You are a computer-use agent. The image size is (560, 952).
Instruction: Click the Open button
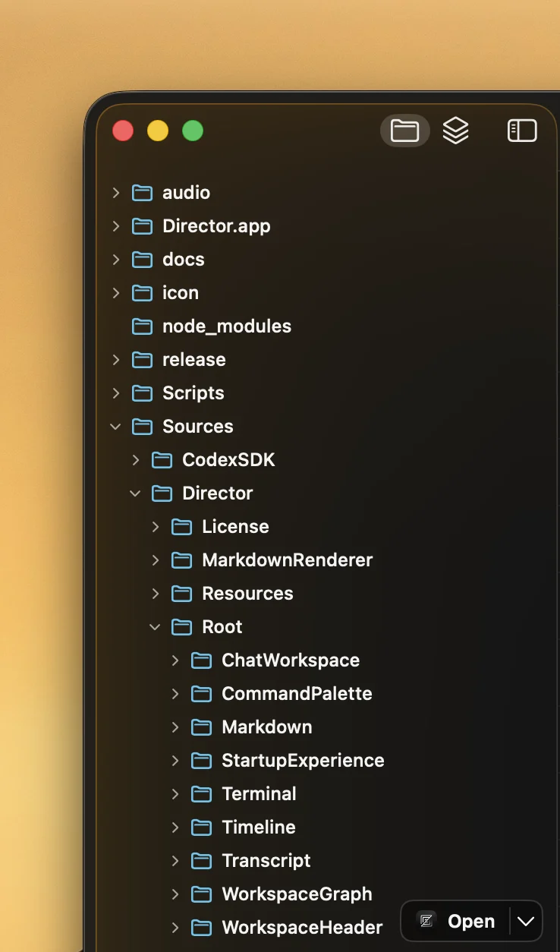click(471, 921)
